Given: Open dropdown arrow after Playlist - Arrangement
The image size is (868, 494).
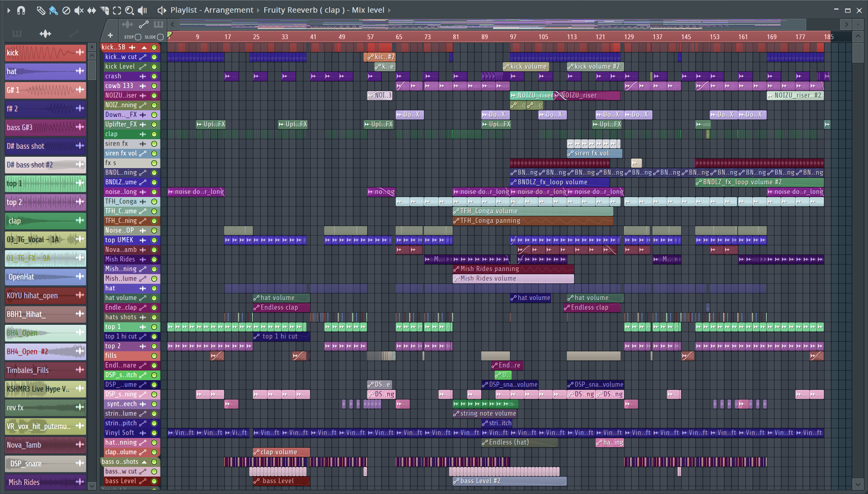Looking at the screenshot, I should point(258,11).
